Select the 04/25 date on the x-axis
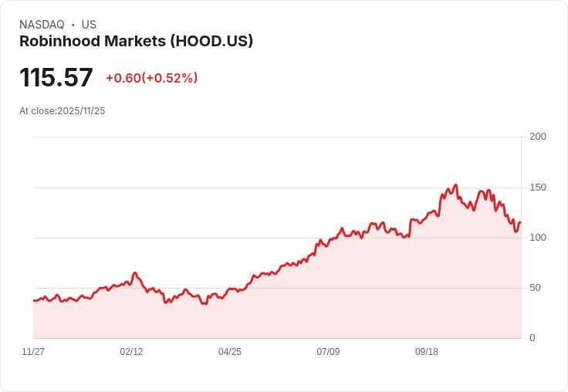Image resolution: width=568 pixels, height=392 pixels. click(230, 352)
